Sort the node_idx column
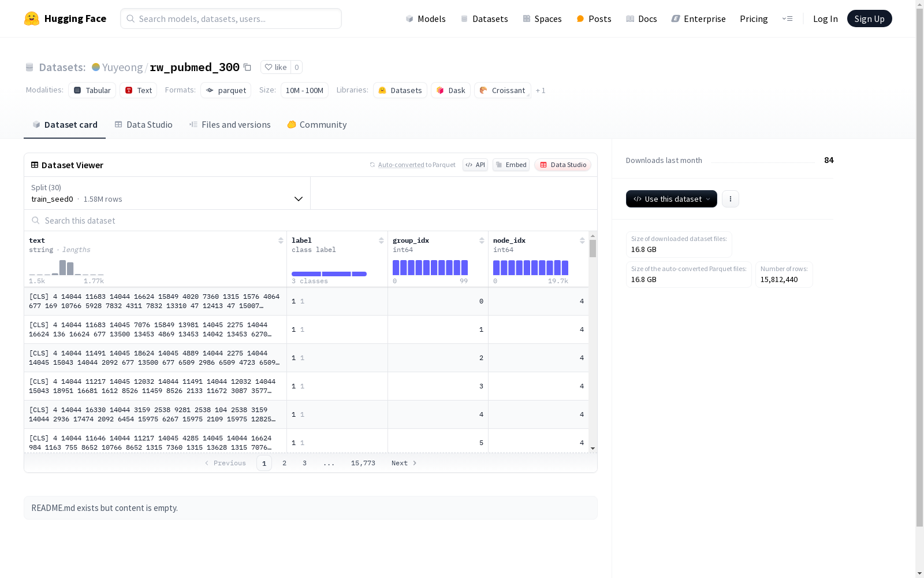 point(582,240)
